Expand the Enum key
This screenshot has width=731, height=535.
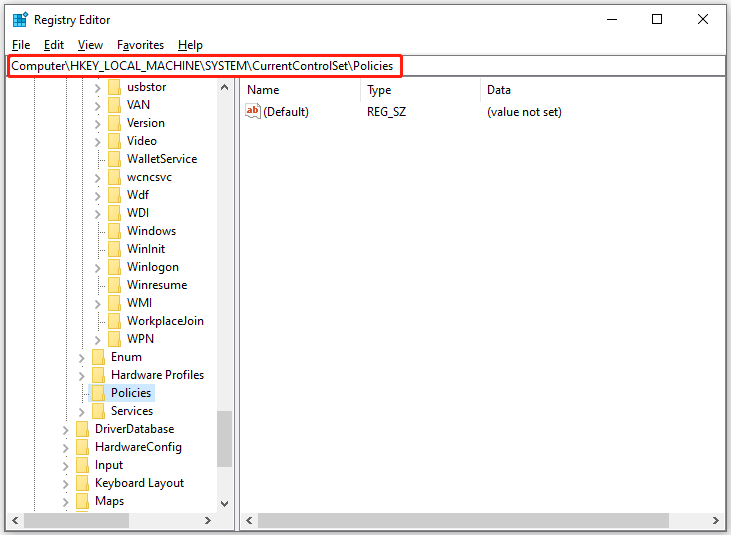pyautogui.click(x=82, y=358)
